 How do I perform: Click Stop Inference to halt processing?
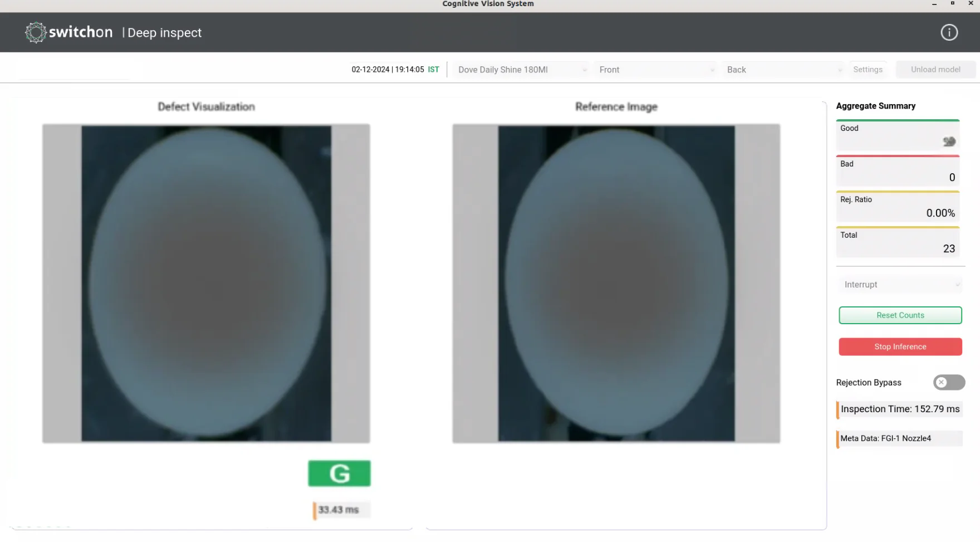pyautogui.click(x=900, y=346)
